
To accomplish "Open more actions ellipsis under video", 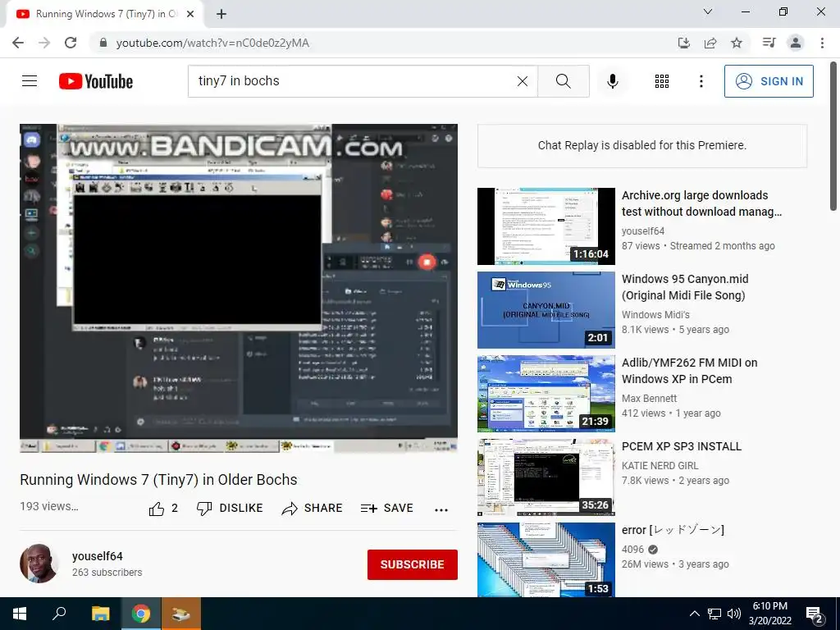I will pyautogui.click(x=441, y=509).
